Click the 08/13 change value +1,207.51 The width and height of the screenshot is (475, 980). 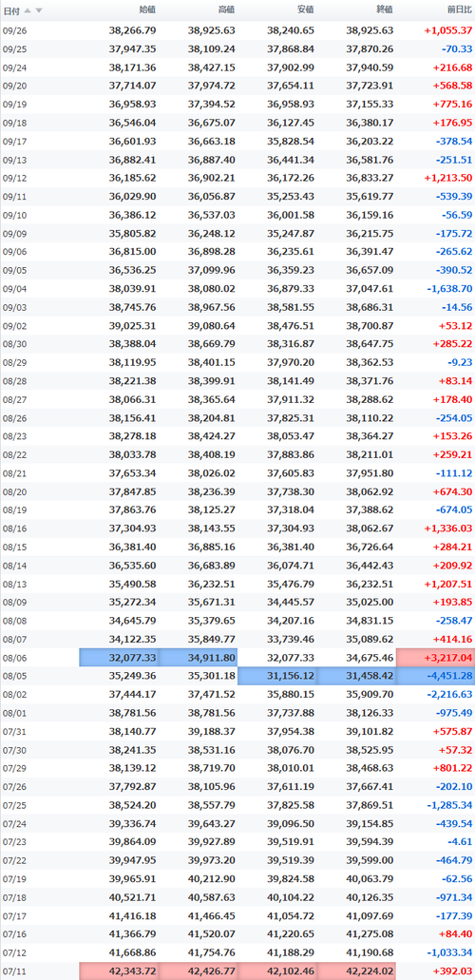click(448, 585)
